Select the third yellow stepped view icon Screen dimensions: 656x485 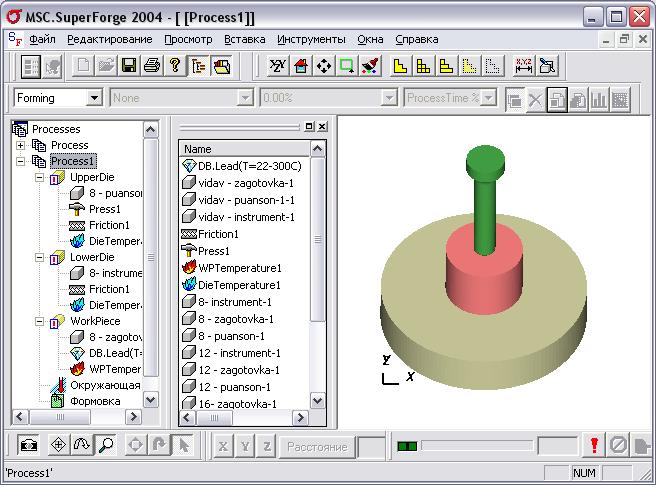[446, 66]
